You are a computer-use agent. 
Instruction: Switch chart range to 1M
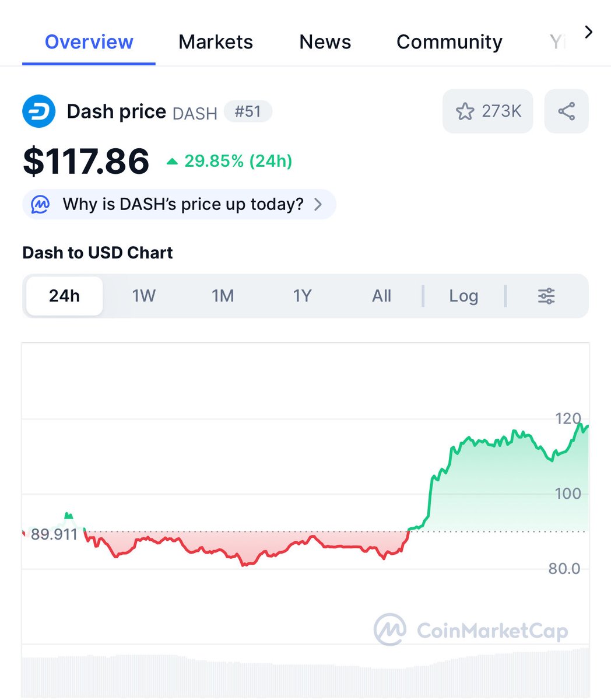(223, 296)
